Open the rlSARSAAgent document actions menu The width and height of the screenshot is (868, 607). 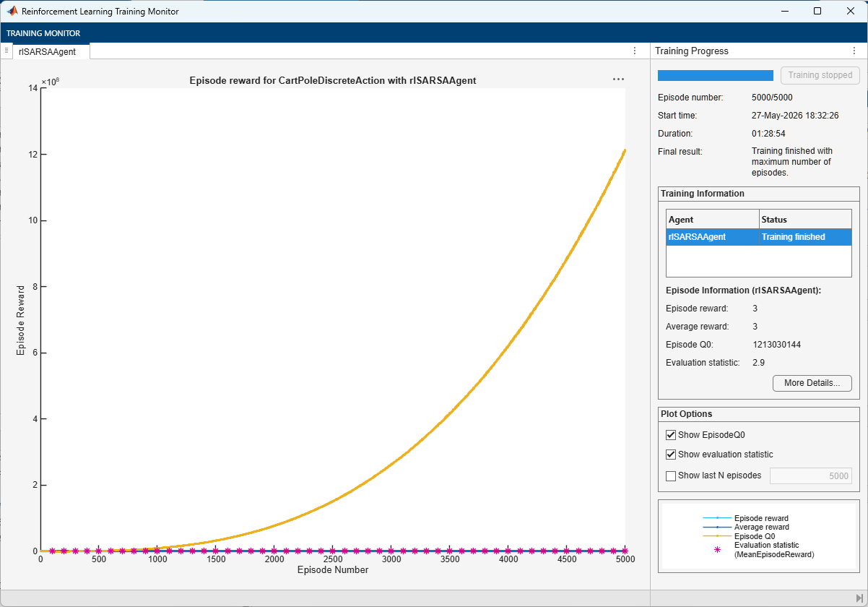coord(635,51)
